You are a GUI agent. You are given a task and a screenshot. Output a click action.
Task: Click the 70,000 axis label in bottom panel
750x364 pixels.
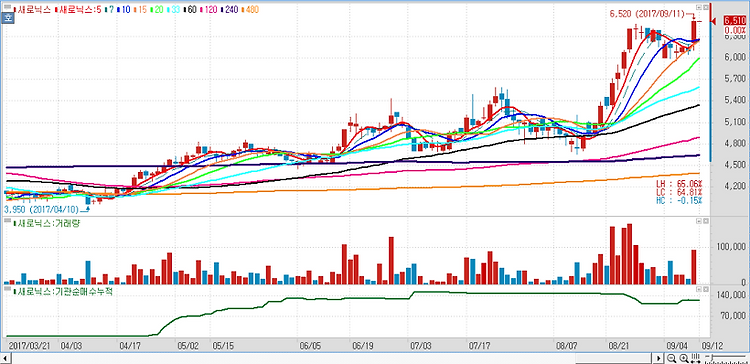pyautogui.click(x=733, y=316)
